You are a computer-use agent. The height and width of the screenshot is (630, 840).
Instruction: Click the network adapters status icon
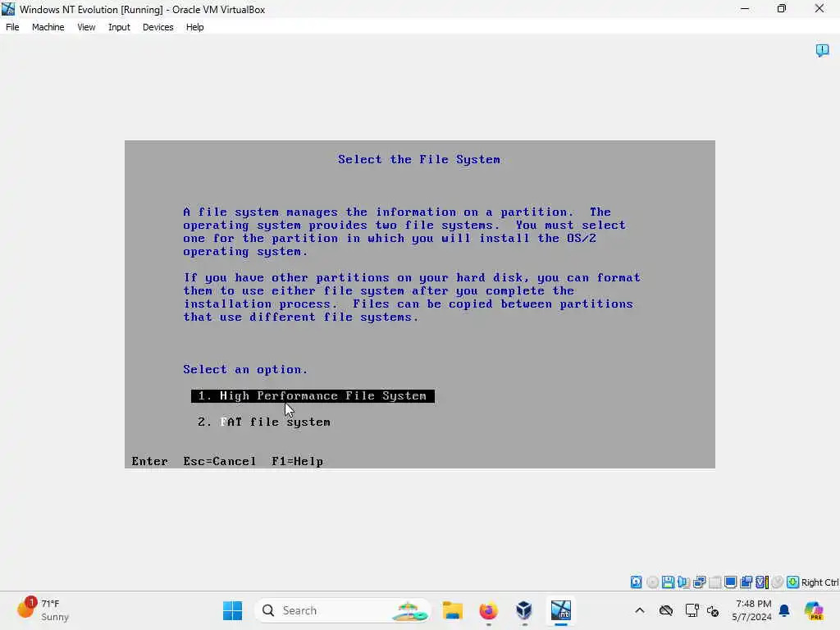pyautogui.click(x=699, y=582)
